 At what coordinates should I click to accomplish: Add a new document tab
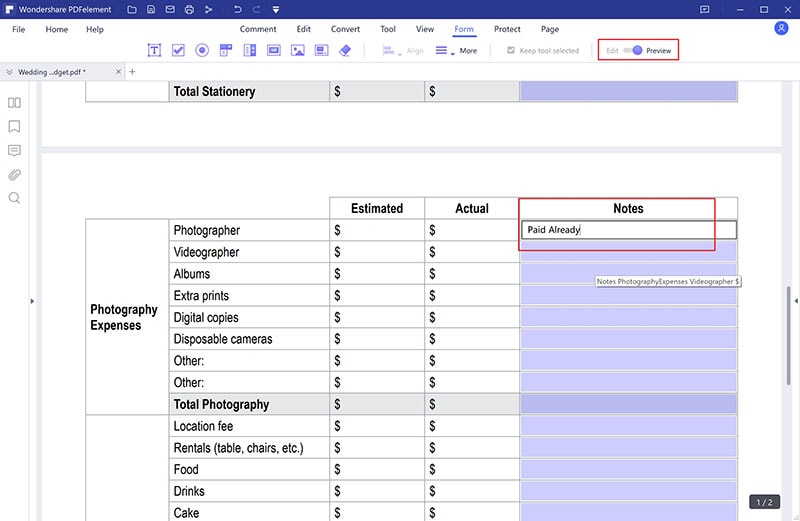132,72
